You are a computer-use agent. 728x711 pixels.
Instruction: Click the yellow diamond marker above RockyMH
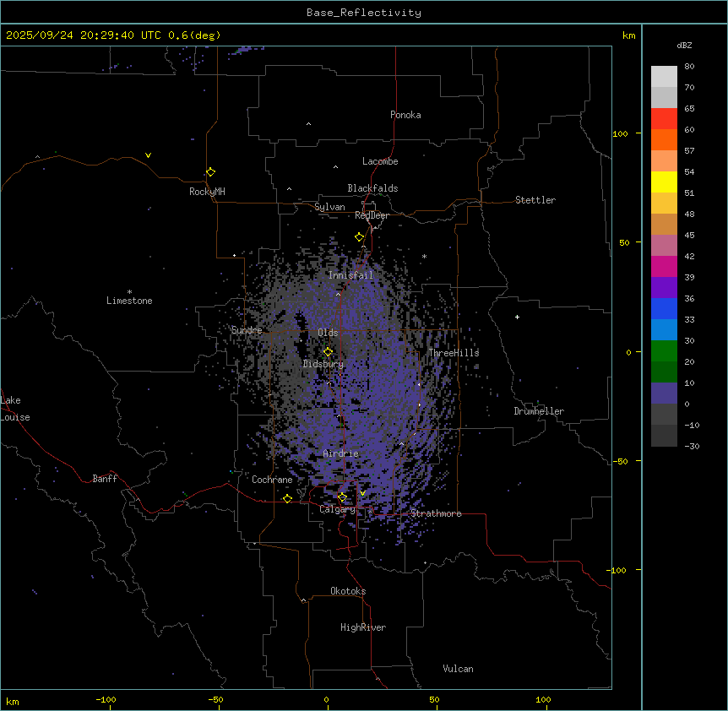click(x=210, y=172)
